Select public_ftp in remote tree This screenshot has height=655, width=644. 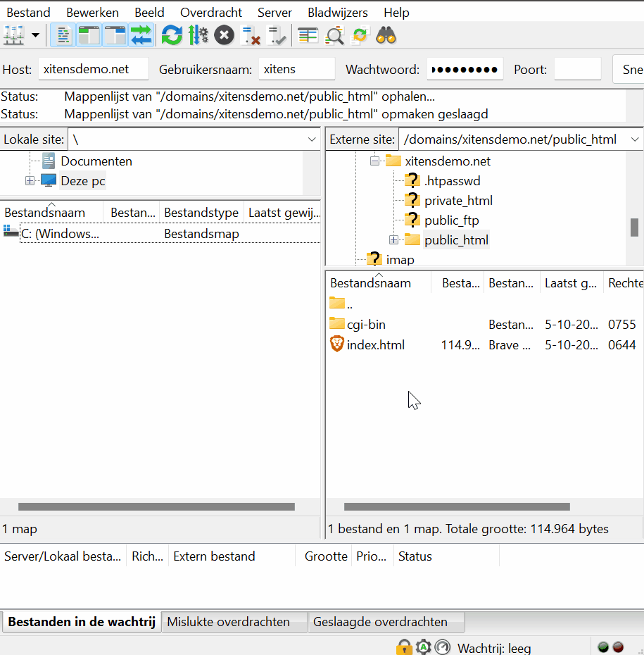pyautogui.click(x=452, y=220)
